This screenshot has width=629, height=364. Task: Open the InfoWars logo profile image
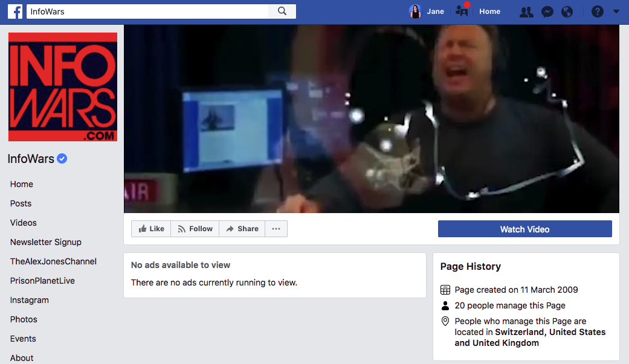point(63,87)
